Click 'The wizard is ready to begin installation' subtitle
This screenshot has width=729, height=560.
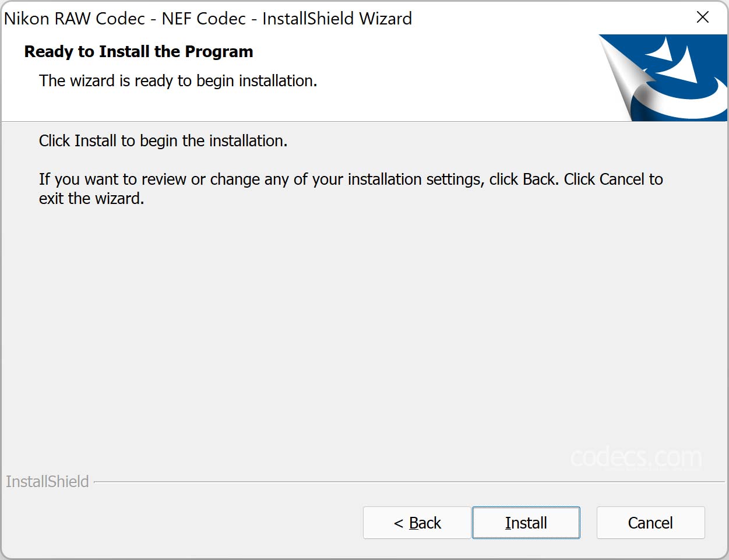(x=178, y=81)
